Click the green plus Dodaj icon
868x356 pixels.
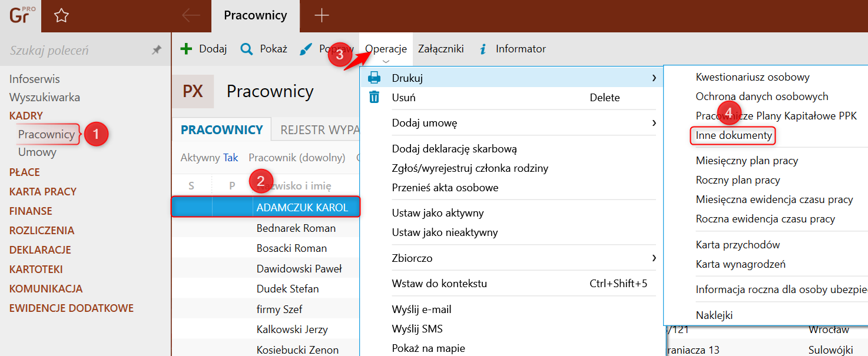186,49
